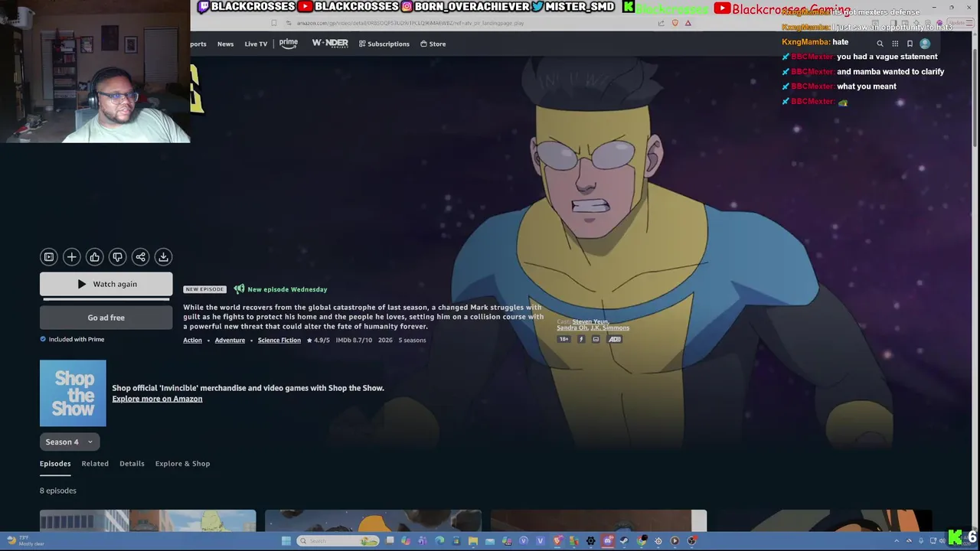Open the apps grid icon
Viewport: 980px width, 551px height.
coord(895,44)
